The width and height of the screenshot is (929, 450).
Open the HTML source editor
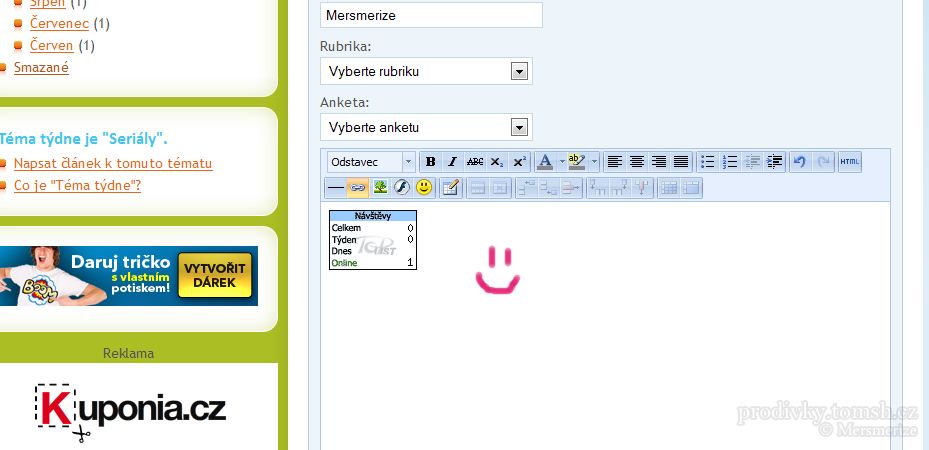pyautogui.click(x=850, y=162)
